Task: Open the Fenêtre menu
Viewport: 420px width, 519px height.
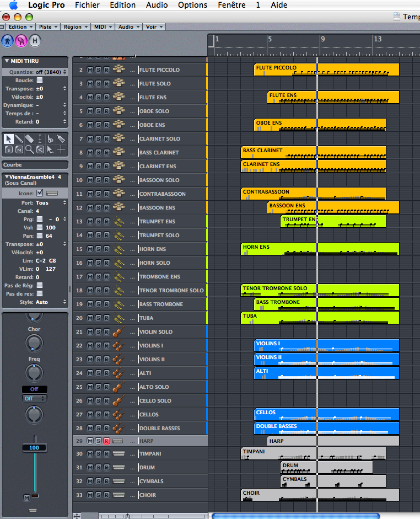Action: pos(231,5)
